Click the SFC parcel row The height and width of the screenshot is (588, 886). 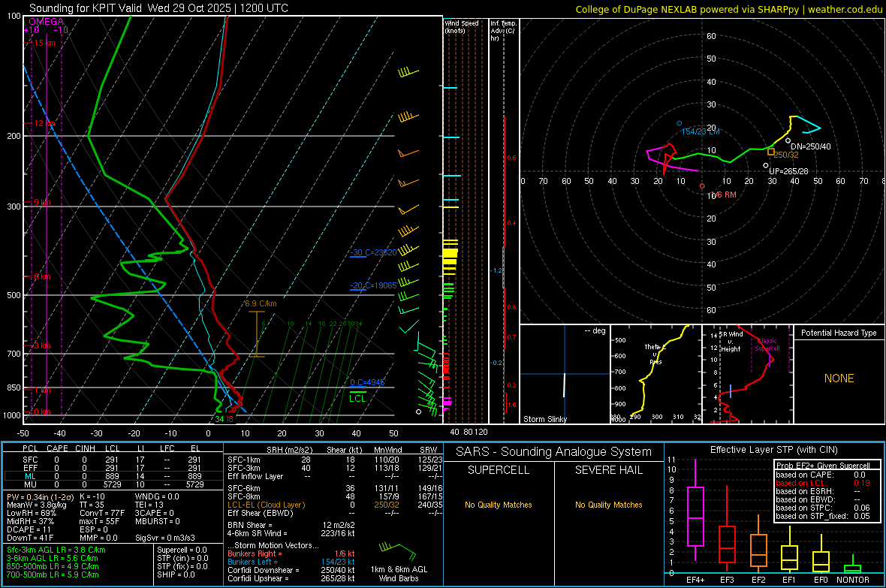pyautogui.click(x=112, y=460)
